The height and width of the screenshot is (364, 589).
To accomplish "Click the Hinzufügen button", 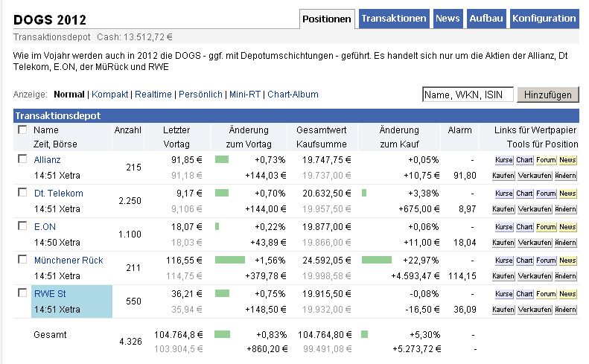I will (548, 95).
